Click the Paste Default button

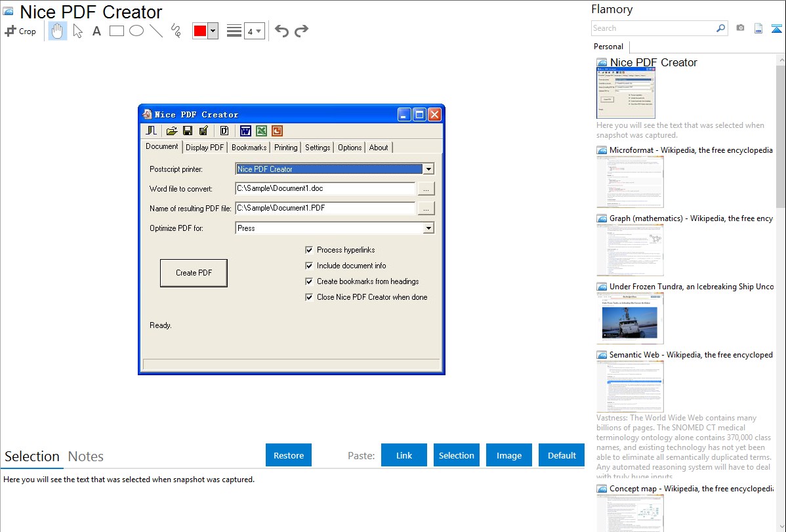coord(562,455)
